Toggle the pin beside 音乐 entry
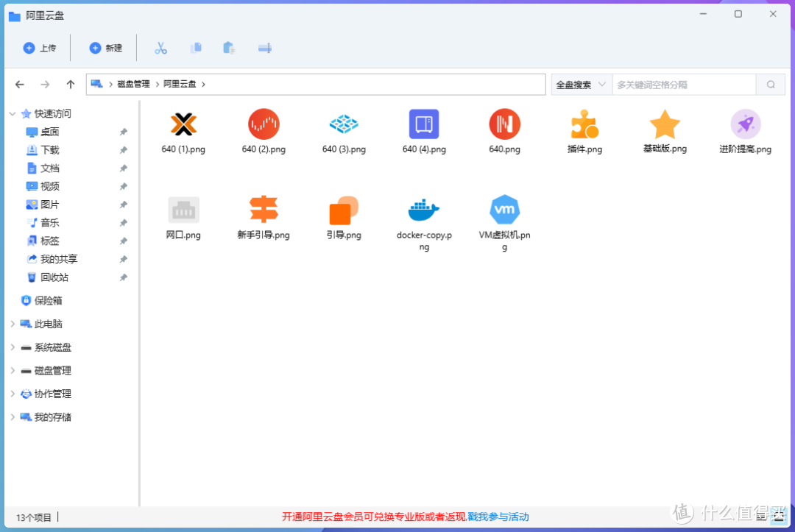Image resolution: width=795 pixels, height=532 pixels. point(123,222)
